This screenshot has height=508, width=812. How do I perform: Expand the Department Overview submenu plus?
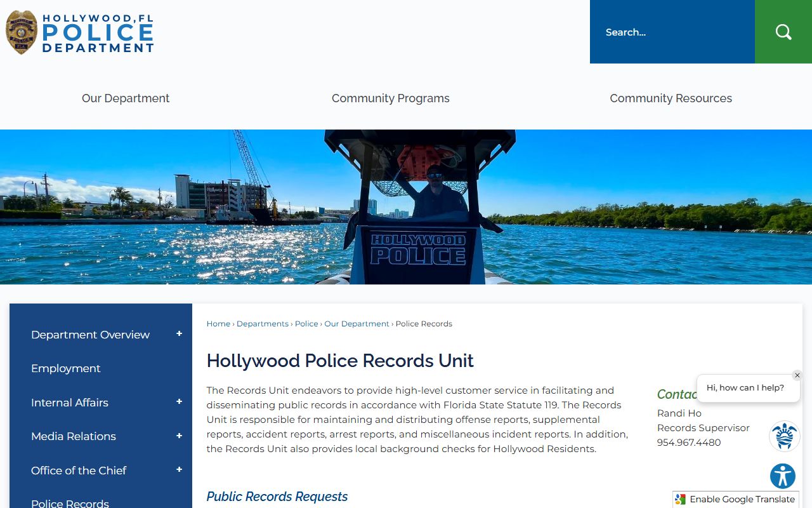180,334
